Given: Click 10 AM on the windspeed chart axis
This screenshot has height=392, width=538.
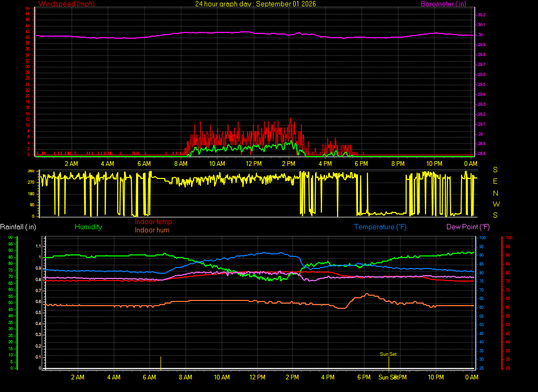Looking at the screenshot, I should tap(217, 164).
